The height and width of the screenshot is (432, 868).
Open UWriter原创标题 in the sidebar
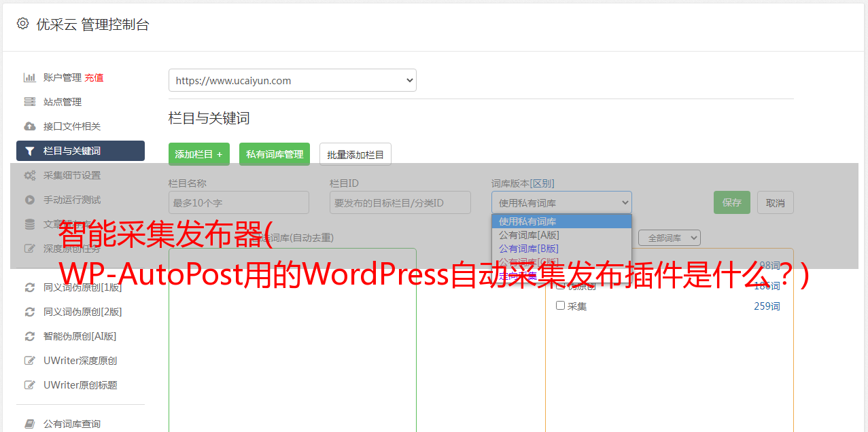point(80,385)
